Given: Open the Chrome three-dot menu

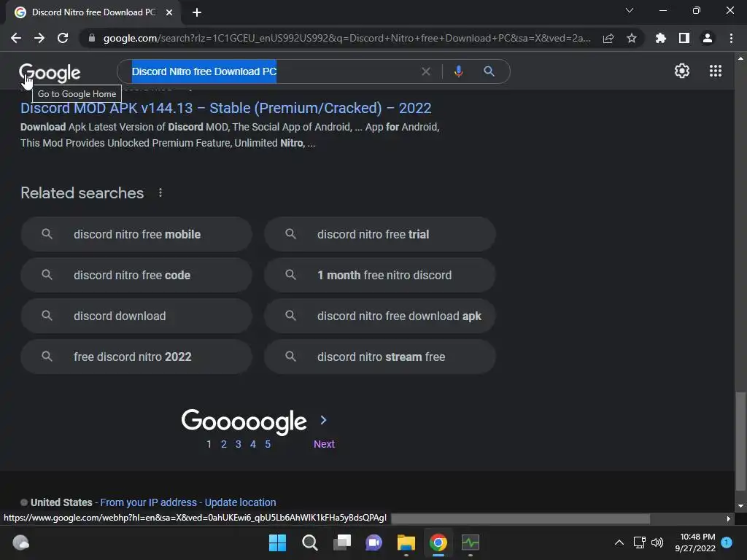Looking at the screenshot, I should click(x=731, y=38).
